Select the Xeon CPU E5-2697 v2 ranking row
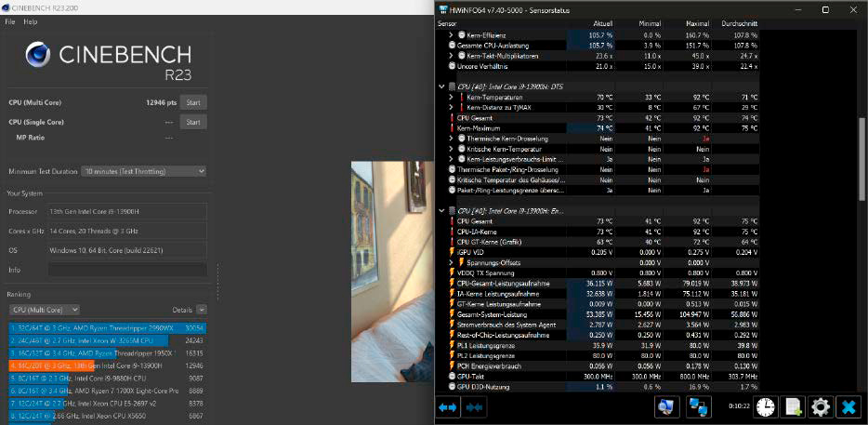The image size is (868, 425). [108, 404]
